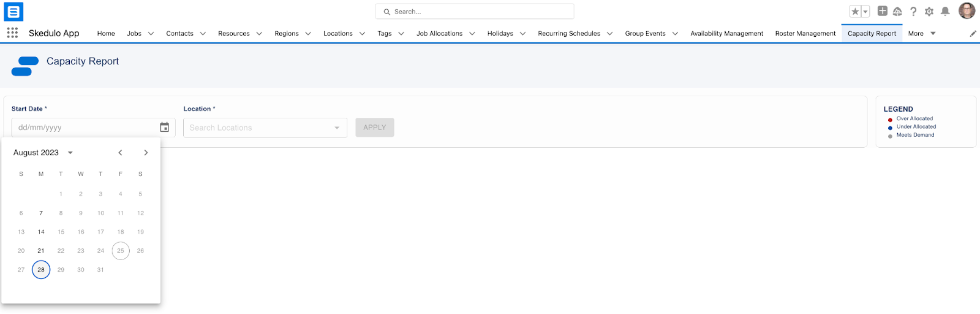Open the Roster Management tab
Viewport: 980px width, 314px height.
point(805,34)
